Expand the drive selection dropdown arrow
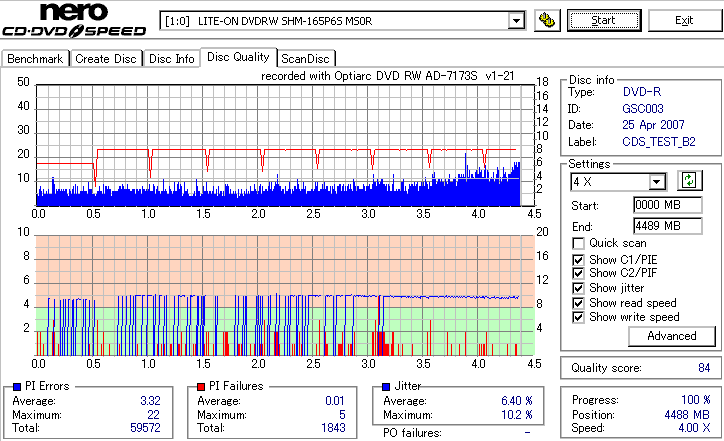The image size is (724, 441). point(516,21)
